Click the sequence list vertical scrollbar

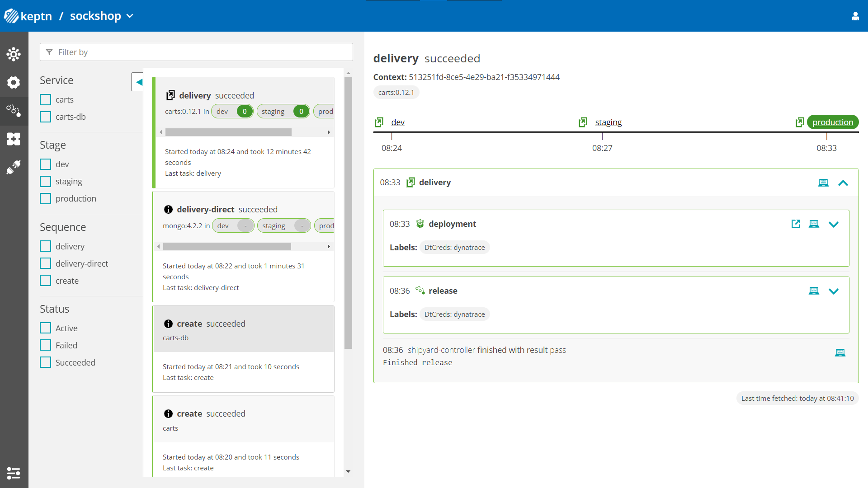348,213
